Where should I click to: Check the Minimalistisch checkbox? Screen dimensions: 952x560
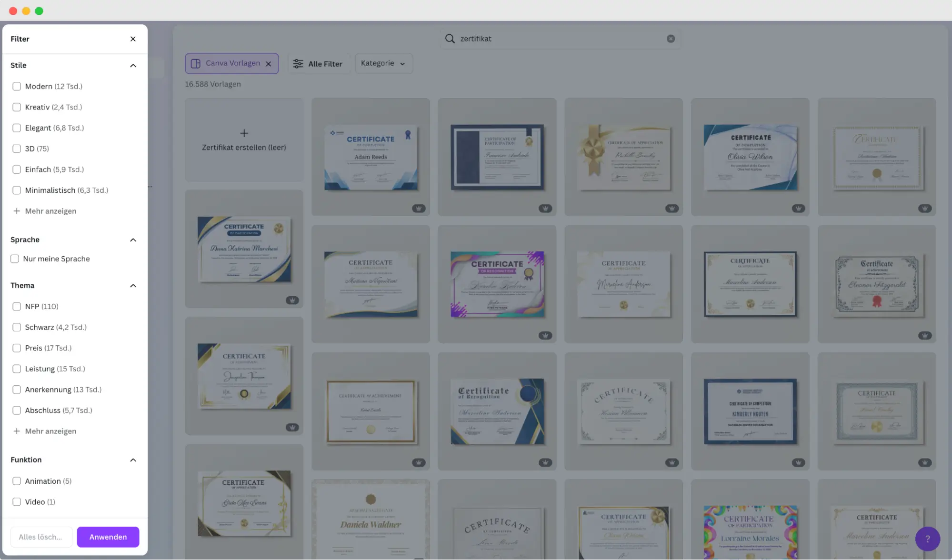pos(17,190)
